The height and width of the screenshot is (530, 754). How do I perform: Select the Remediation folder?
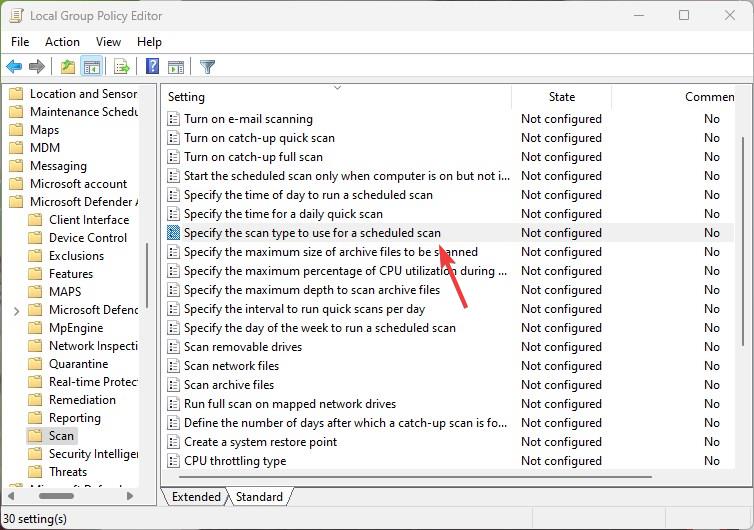[82, 400]
